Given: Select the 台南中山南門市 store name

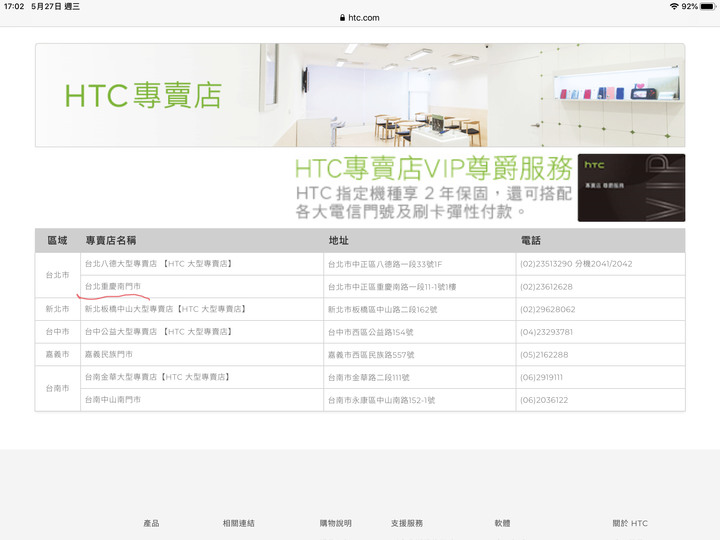Looking at the screenshot, I should [113, 400].
